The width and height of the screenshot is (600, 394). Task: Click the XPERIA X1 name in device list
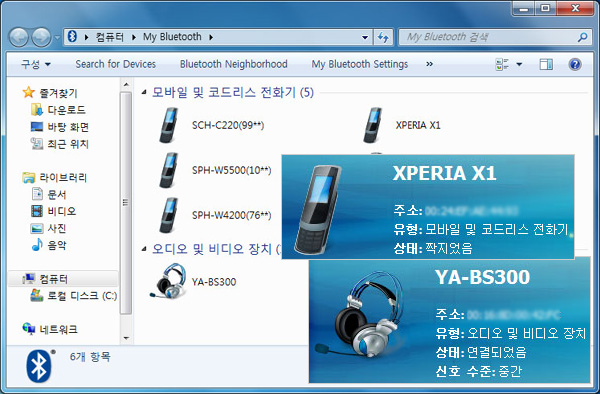(418, 125)
